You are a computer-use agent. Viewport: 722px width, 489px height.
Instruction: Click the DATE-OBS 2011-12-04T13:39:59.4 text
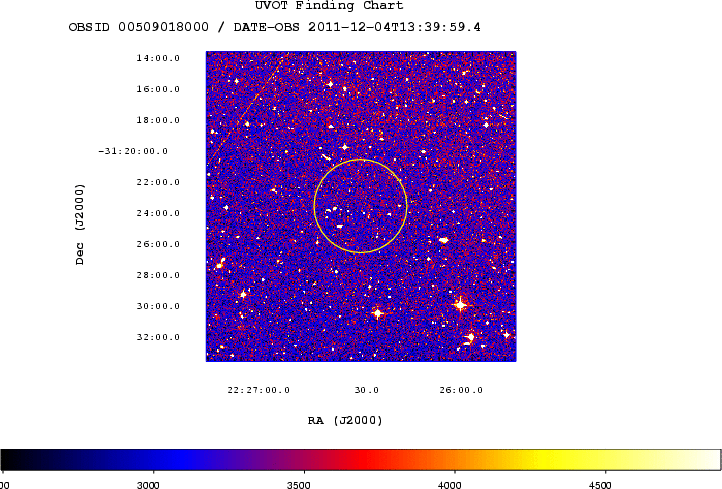tap(357, 27)
